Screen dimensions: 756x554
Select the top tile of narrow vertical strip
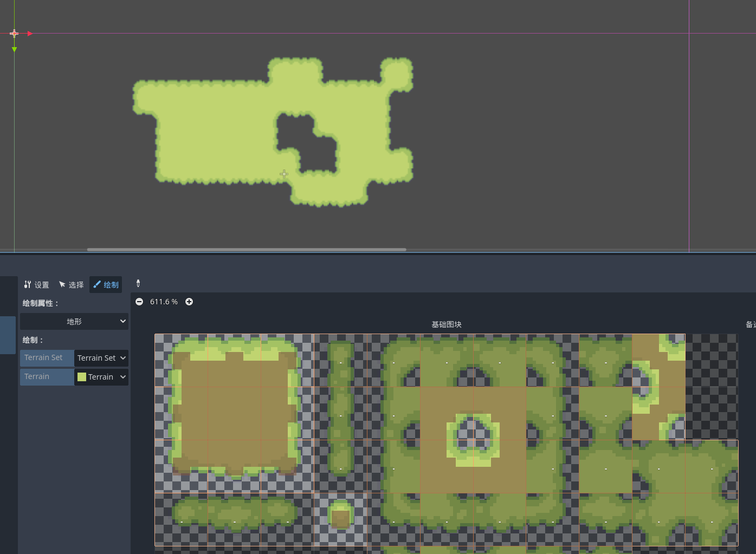click(340, 360)
